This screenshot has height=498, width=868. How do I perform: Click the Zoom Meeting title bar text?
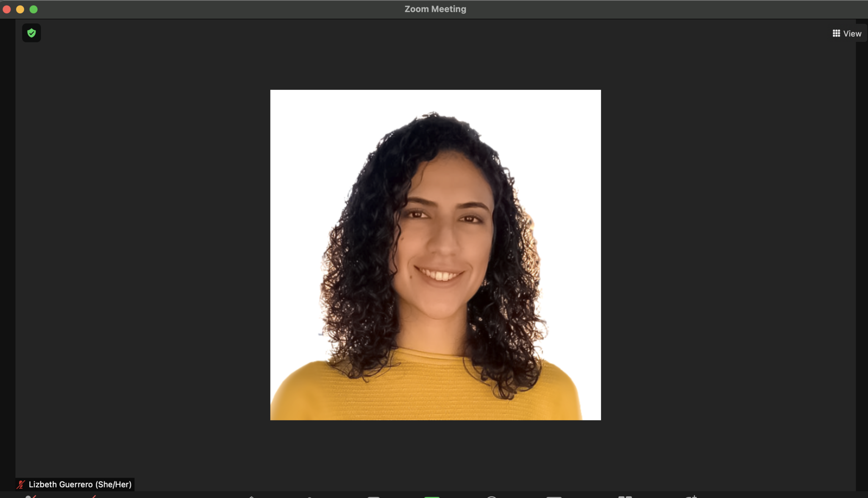(435, 9)
